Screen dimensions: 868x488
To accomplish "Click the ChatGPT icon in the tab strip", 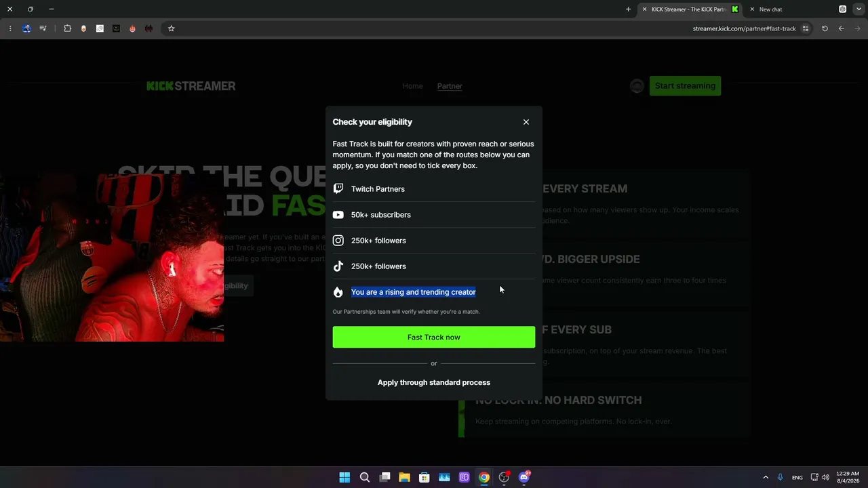I will [843, 9].
